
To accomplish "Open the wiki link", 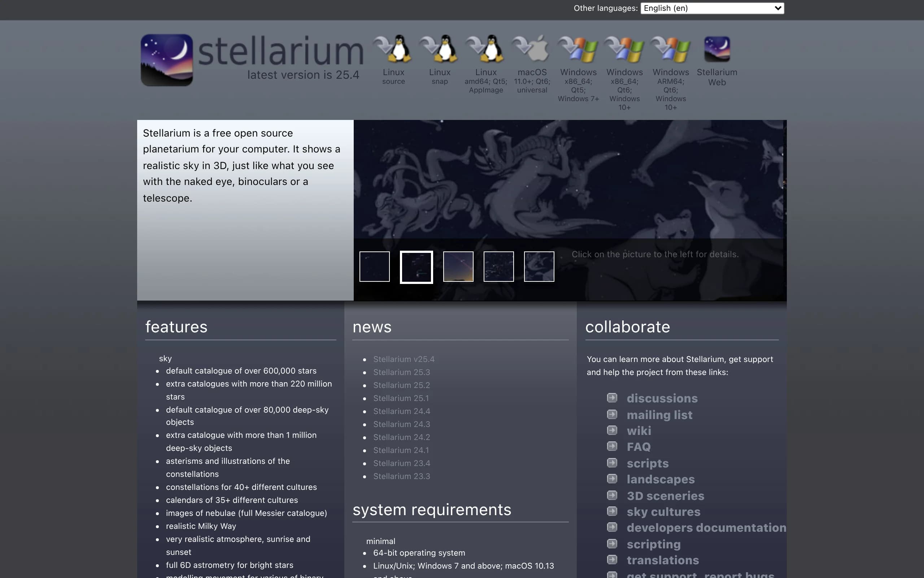I will (x=639, y=431).
